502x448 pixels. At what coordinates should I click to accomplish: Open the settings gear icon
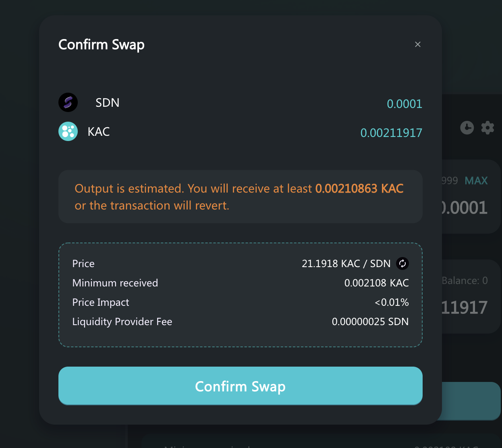(x=487, y=128)
